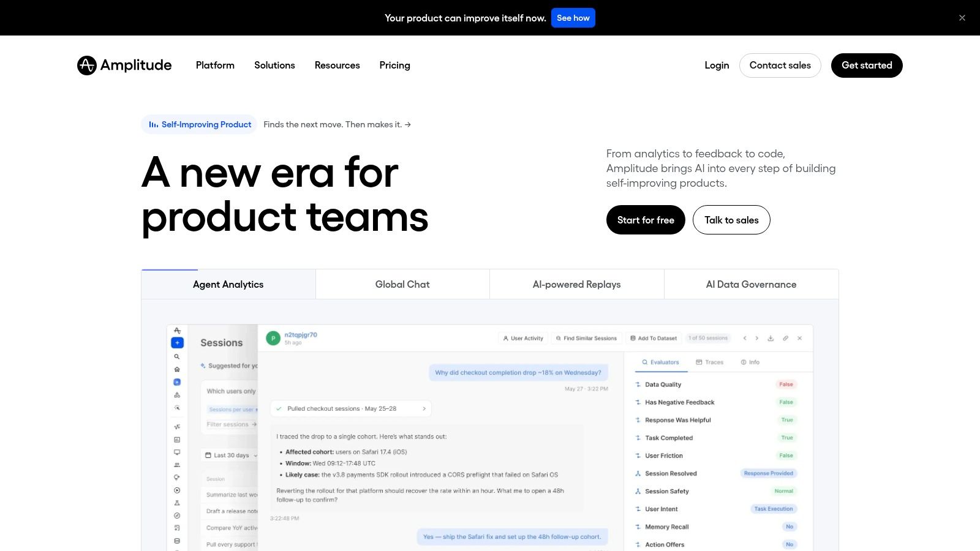This screenshot has width=980, height=551.
Task: Click the Amplitude logo in the header
Action: [x=124, y=66]
